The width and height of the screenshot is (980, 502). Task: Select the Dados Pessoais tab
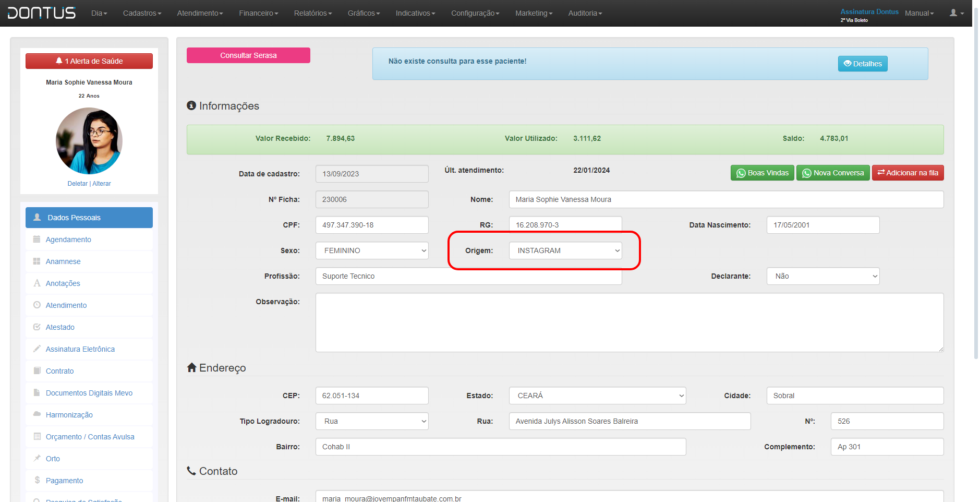(x=89, y=218)
